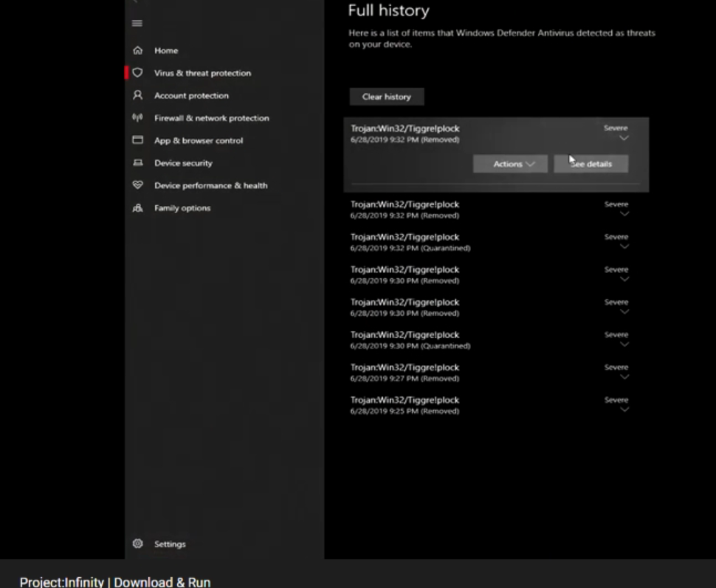Click the Home house icon
Image resolution: width=716 pixels, height=588 pixels.
(x=137, y=50)
